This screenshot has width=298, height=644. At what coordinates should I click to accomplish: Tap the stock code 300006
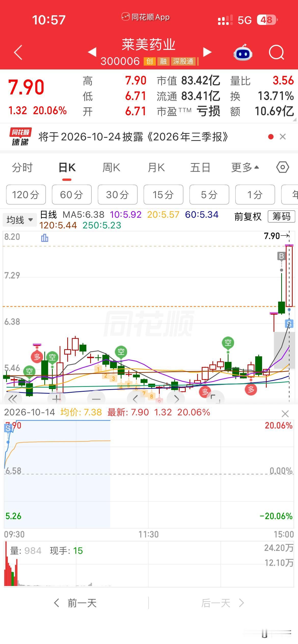[120, 61]
